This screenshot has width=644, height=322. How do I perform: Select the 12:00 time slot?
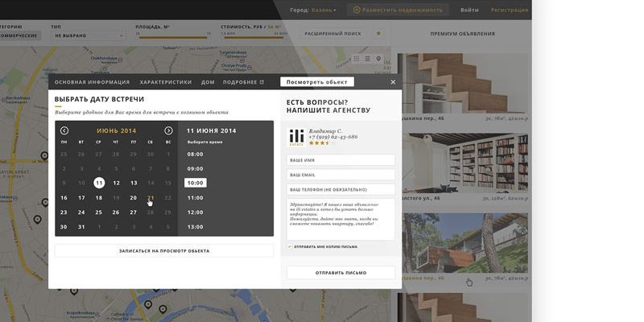(x=196, y=212)
